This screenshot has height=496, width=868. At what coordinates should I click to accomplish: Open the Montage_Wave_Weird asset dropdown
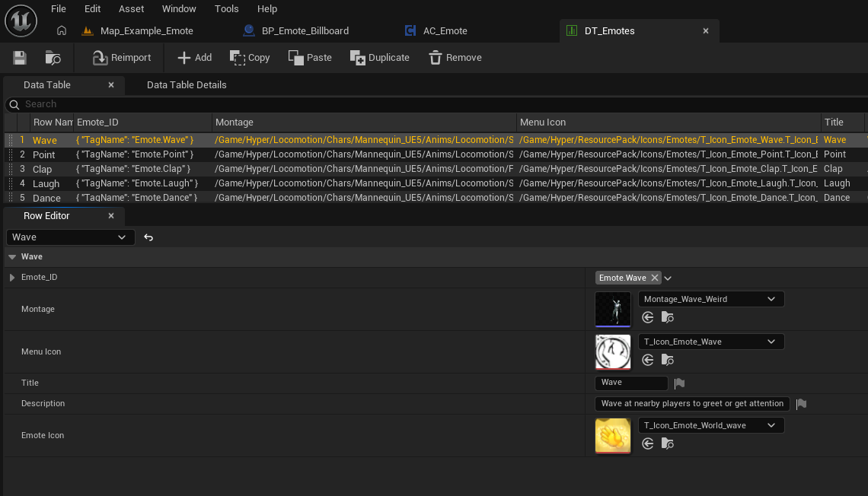click(710, 299)
